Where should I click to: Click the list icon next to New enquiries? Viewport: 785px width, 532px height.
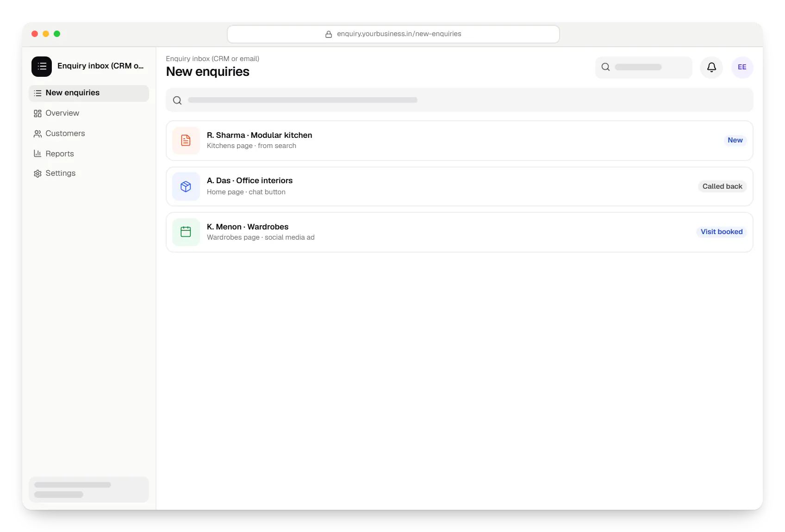point(37,93)
